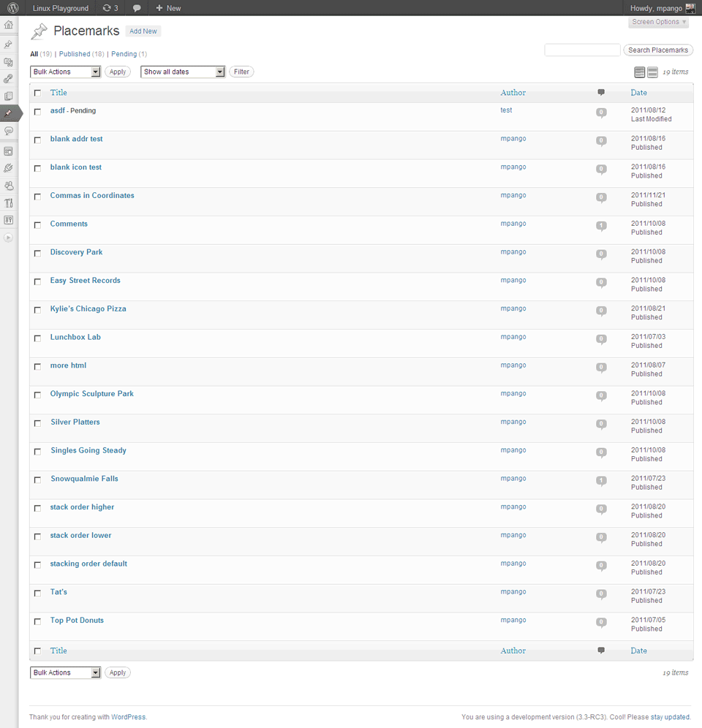The image size is (702, 728).
Task: Go to Dashboard via the house icon
Action: point(8,25)
